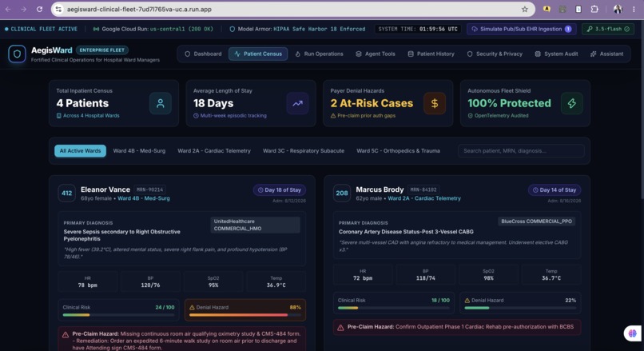This screenshot has width=644, height=351.
Task: Click the room number 208 badge
Action: pyautogui.click(x=342, y=193)
